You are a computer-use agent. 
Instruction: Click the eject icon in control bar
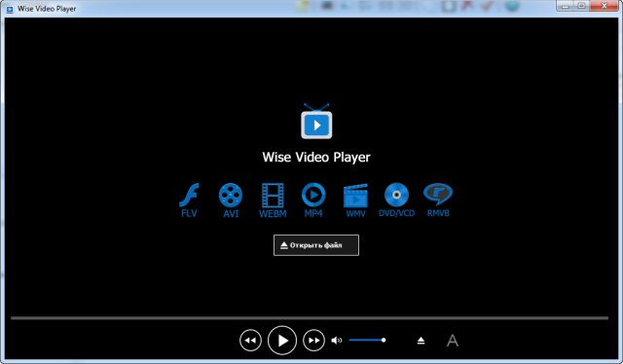[x=421, y=341]
